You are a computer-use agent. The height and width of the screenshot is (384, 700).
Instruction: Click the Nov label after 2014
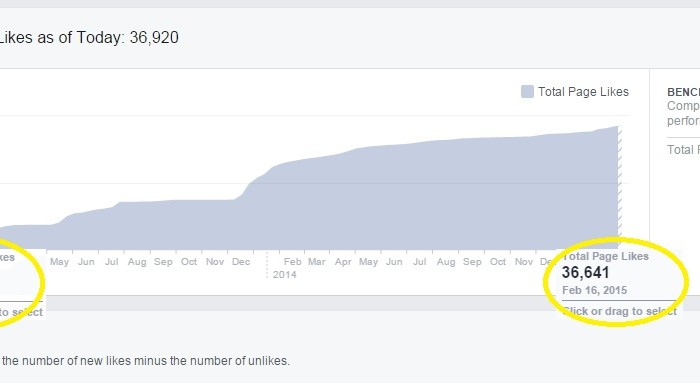click(524, 262)
